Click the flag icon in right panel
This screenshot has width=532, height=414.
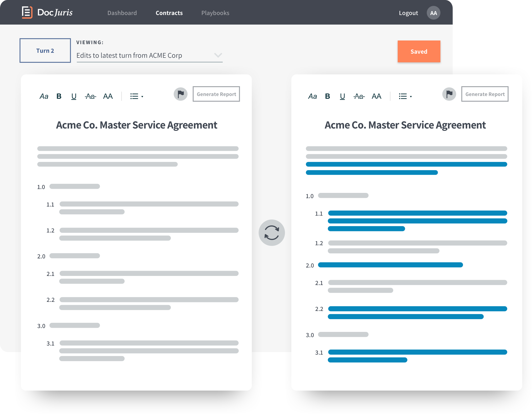tap(449, 94)
